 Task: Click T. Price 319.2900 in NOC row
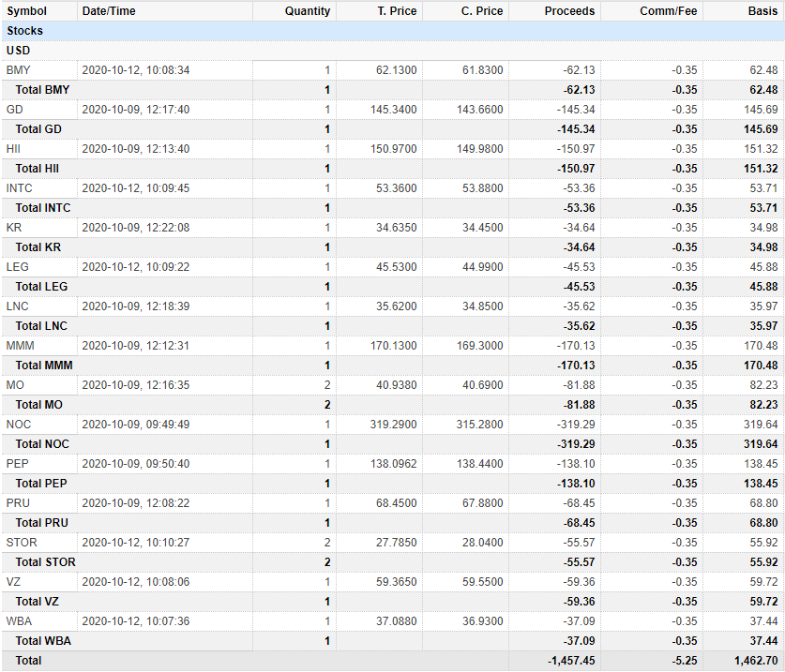tap(394, 425)
